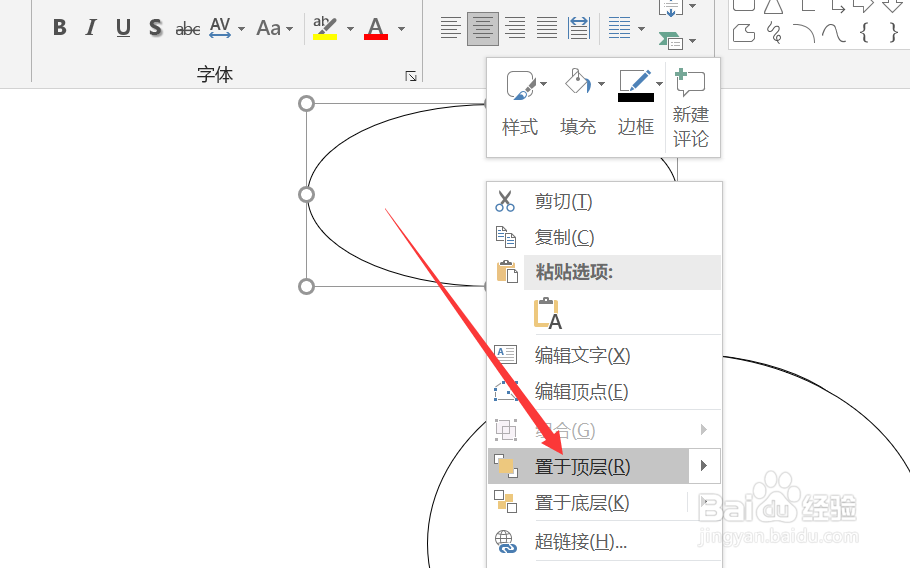Justify text alignment
Image resolution: width=910 pixels, height=568 pixels.
point(547,27)
